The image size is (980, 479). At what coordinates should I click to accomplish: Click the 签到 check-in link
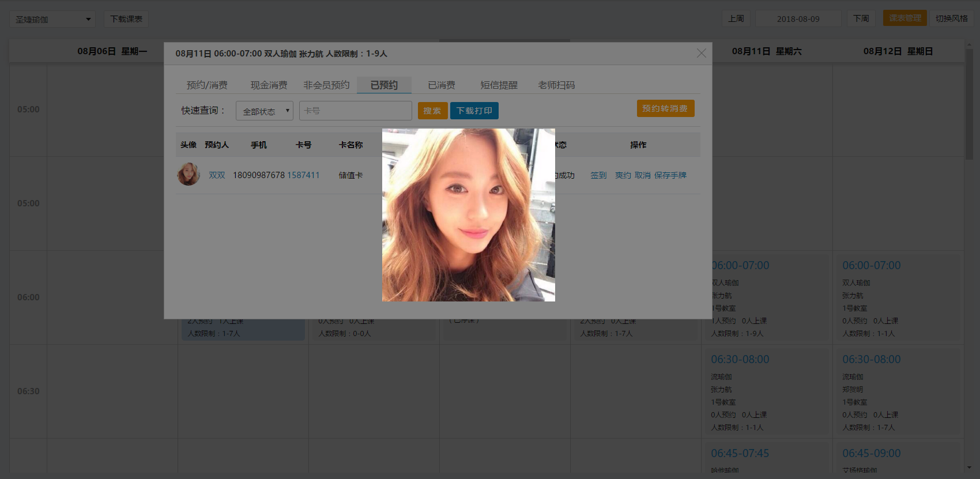tap(598, 175)
